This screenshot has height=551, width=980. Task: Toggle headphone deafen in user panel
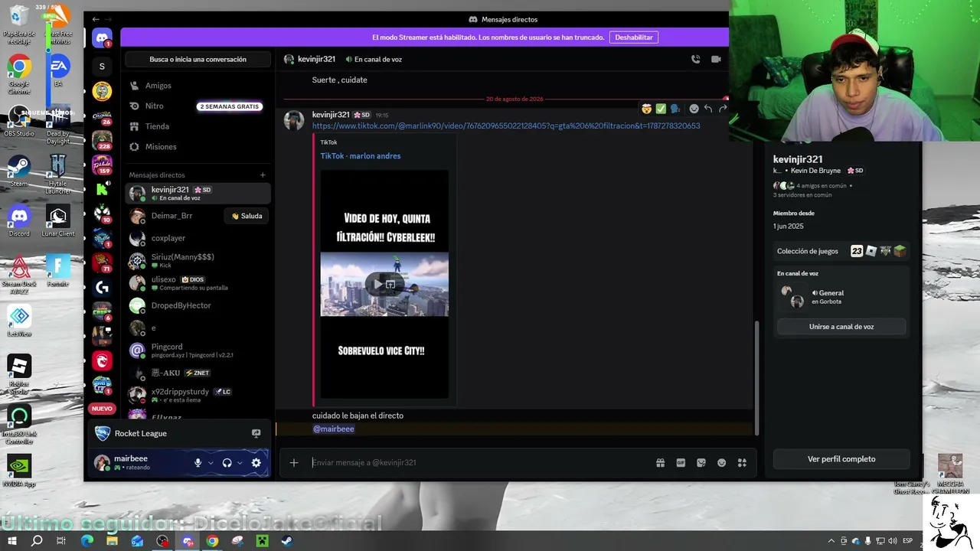[227, 463]
